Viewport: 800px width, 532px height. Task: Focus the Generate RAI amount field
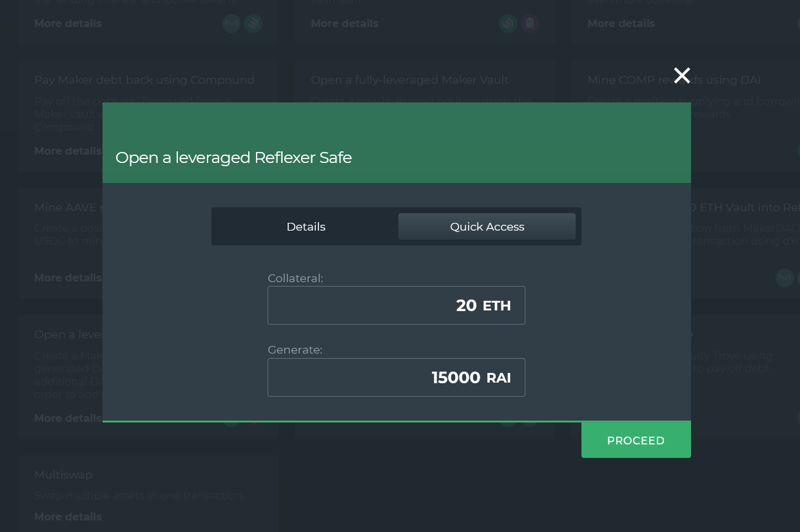pyautogui.click(x=396, y=377)
